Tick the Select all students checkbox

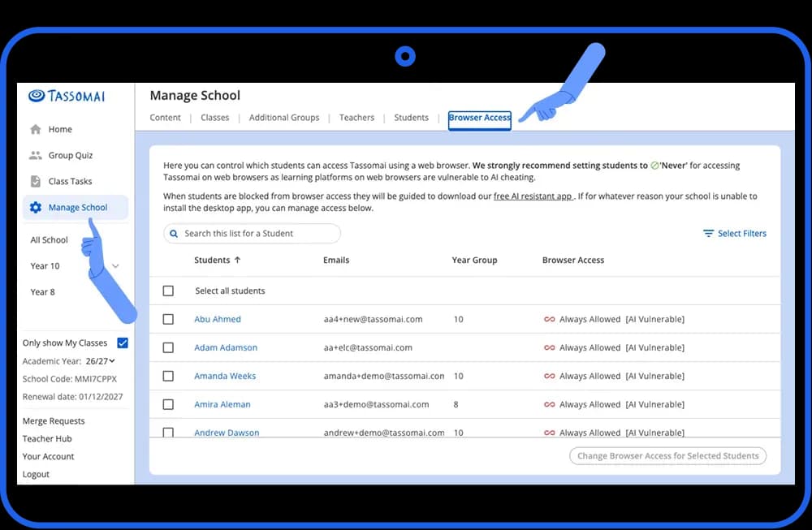point(168,291)
